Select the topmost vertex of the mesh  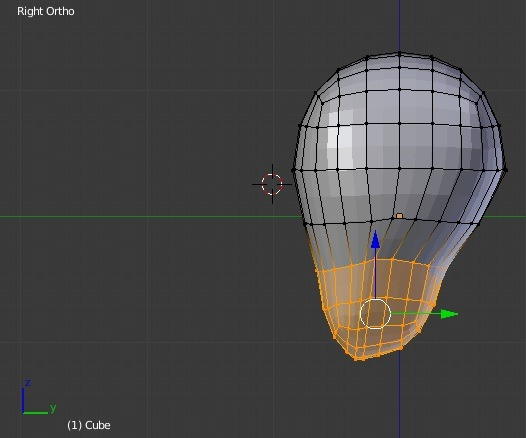point(399,53)
